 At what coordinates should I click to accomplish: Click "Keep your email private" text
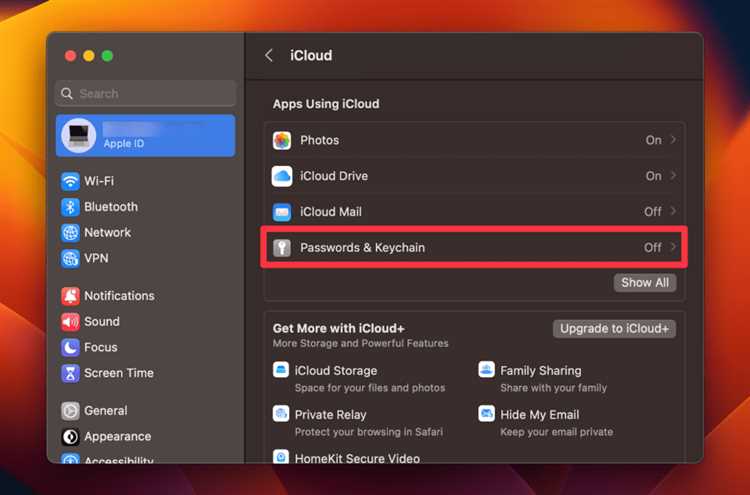point(556,432)
